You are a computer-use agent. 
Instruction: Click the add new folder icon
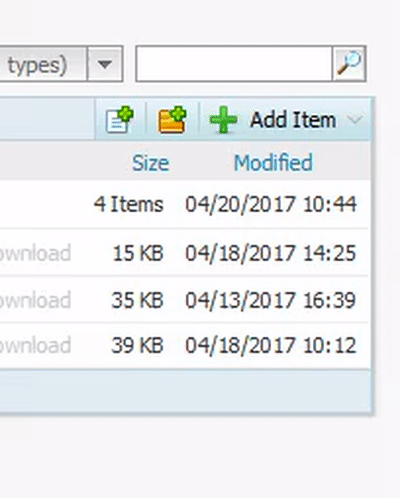point(172,119)
